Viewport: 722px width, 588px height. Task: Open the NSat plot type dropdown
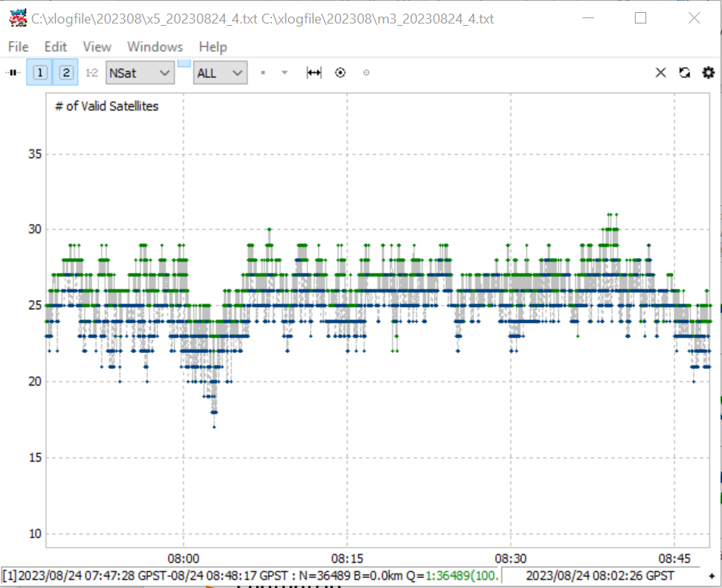140,73
